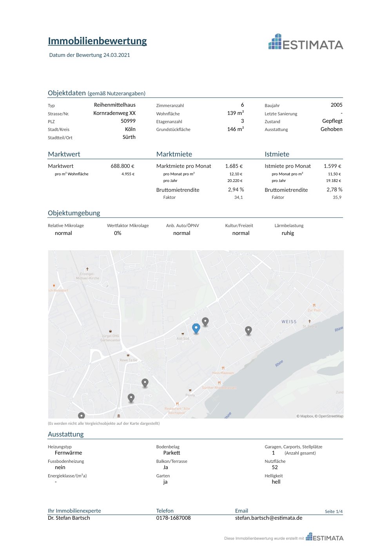392x555 pixels.
Task: Select the Heizungstyp value Fernwärme
Action: [x=69, y=453]
